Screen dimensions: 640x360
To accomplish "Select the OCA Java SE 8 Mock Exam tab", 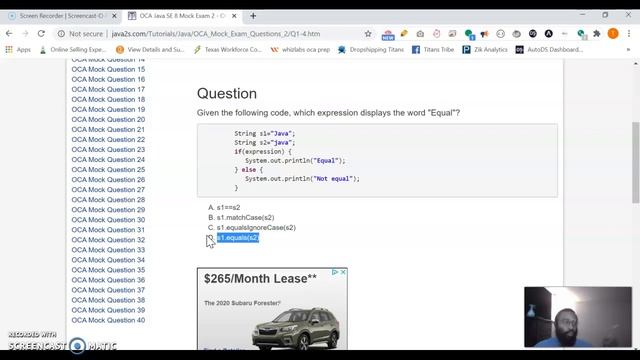I will [x=180, y=16].
